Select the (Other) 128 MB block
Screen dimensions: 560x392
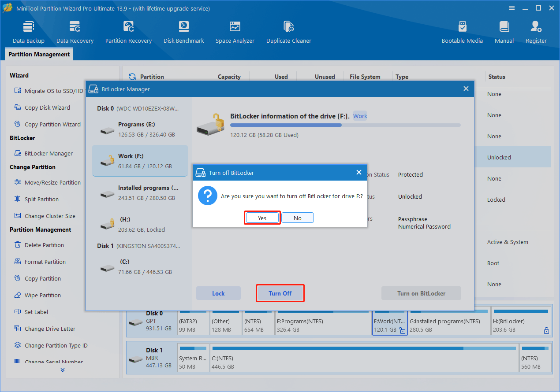226,321
